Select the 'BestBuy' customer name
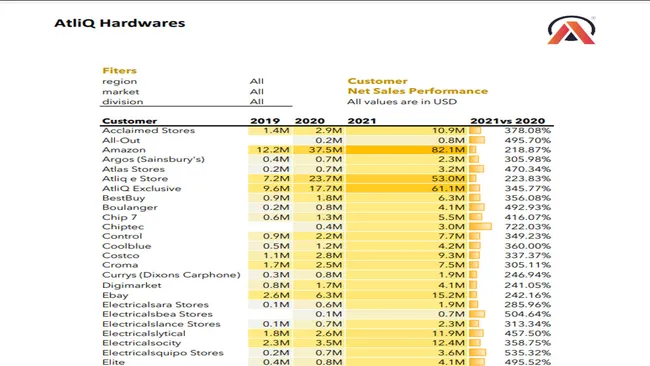This screenshot has height=366, width=650. point(124,198)
